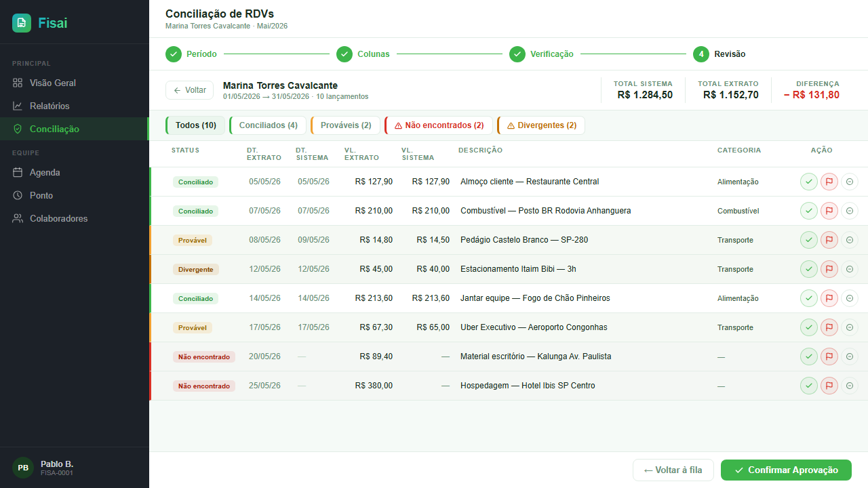The image size is (868, 488).
Task: Approve the Hospedagem Hotel Ibis row
Action: (809, 386)
